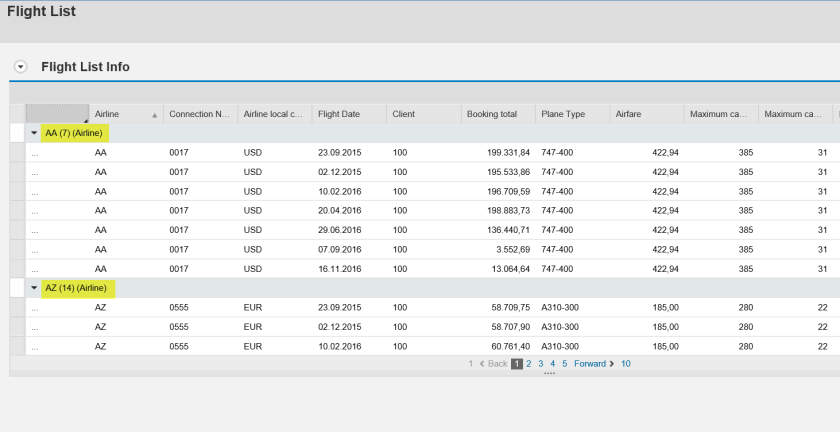Click the Booking total column header

(x=492, y=114)
